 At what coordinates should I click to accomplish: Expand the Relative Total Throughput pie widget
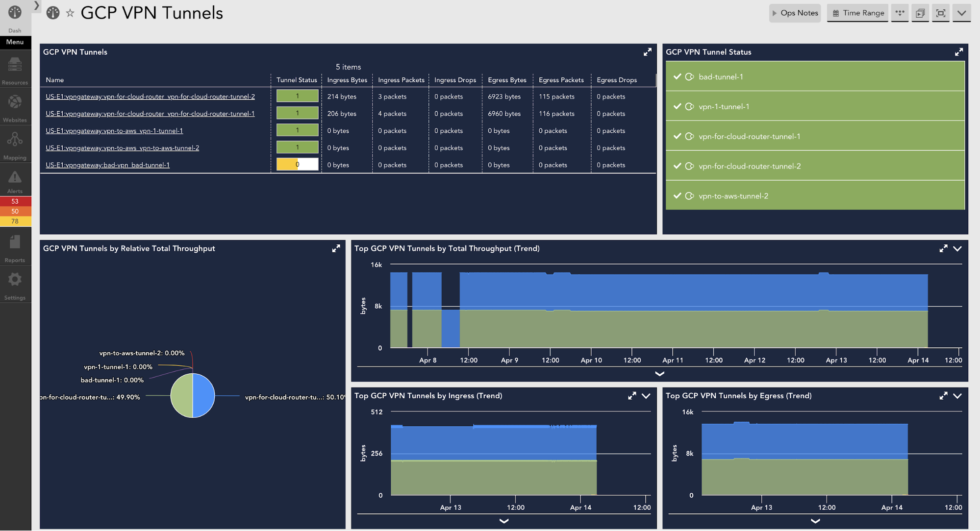[x=336, y=248]
